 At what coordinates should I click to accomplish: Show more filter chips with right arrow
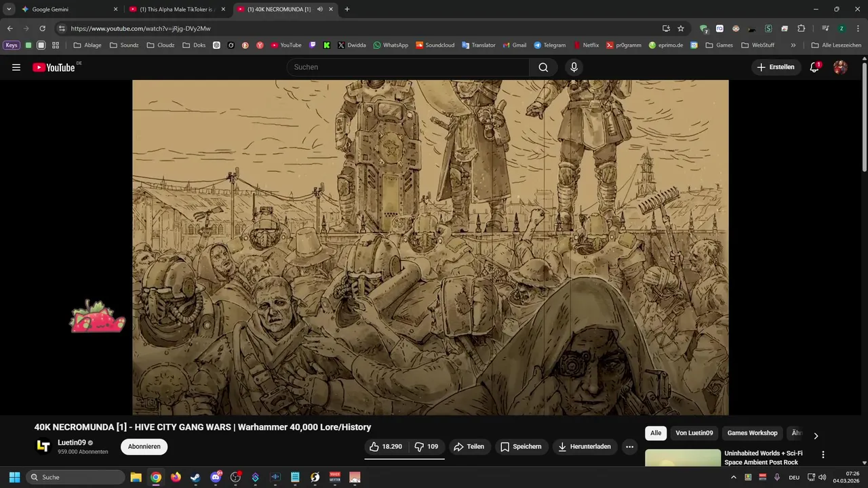point(816,436)
